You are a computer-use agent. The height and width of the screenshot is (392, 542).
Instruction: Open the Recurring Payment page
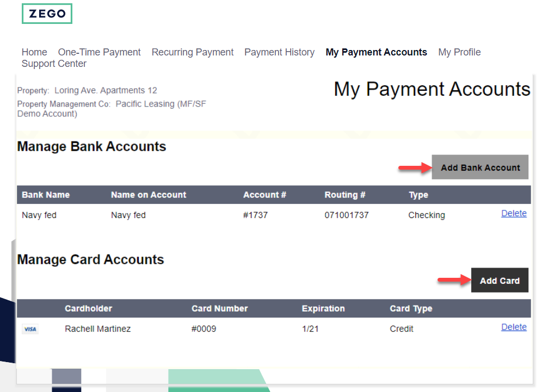[192, 52]
